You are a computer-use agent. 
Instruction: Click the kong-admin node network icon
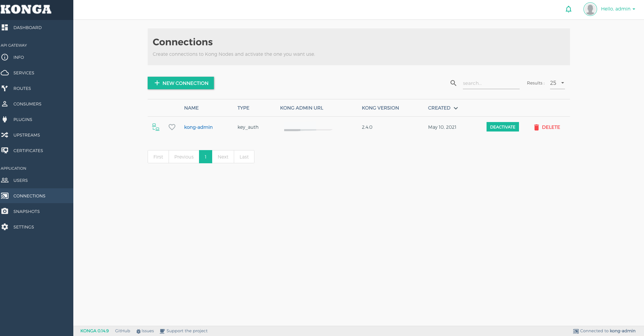155,127
